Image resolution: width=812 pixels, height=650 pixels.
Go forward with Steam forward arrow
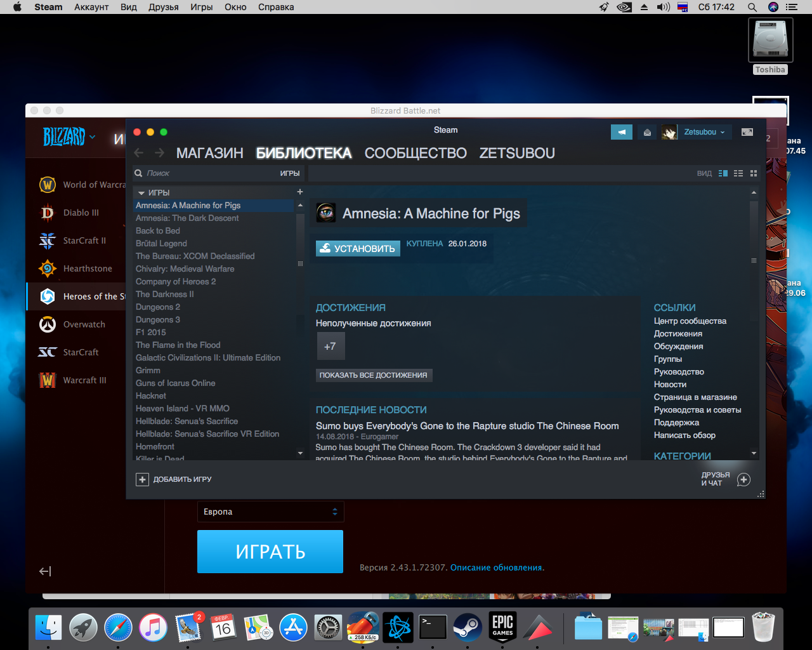(160, 153)
